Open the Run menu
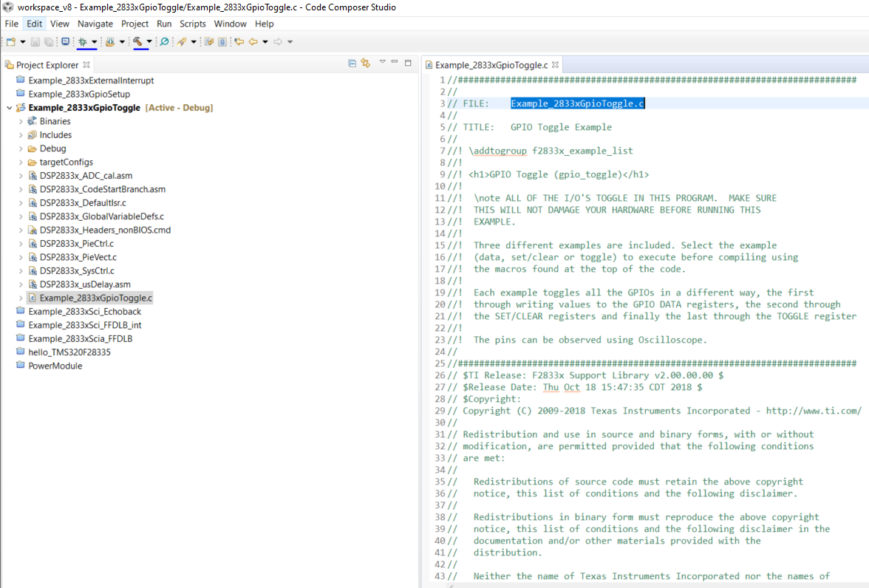The image size is (869, 588). coord(164,23)
